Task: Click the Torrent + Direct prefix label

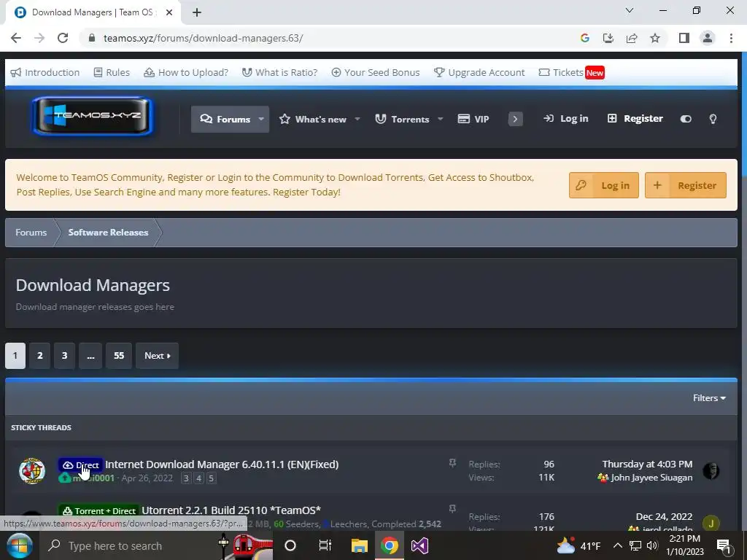Action: tap(99, 511)
